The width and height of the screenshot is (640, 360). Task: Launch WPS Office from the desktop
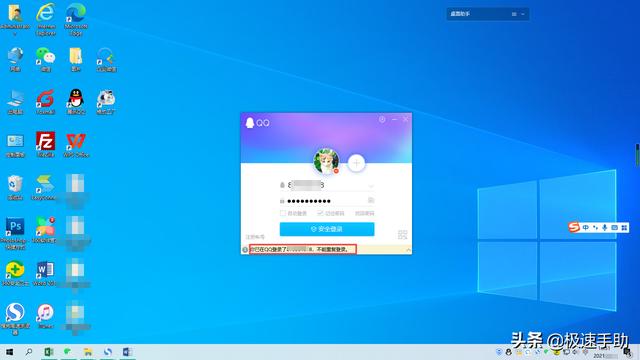tap(76, 144)
